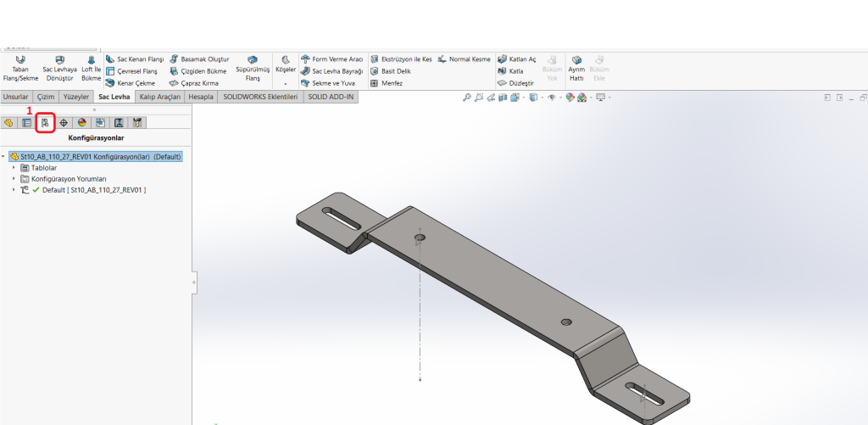Activate the Sac Kenar Flanşı tool
This screenshot has height=425, width=868.
(x=134, y=59)
